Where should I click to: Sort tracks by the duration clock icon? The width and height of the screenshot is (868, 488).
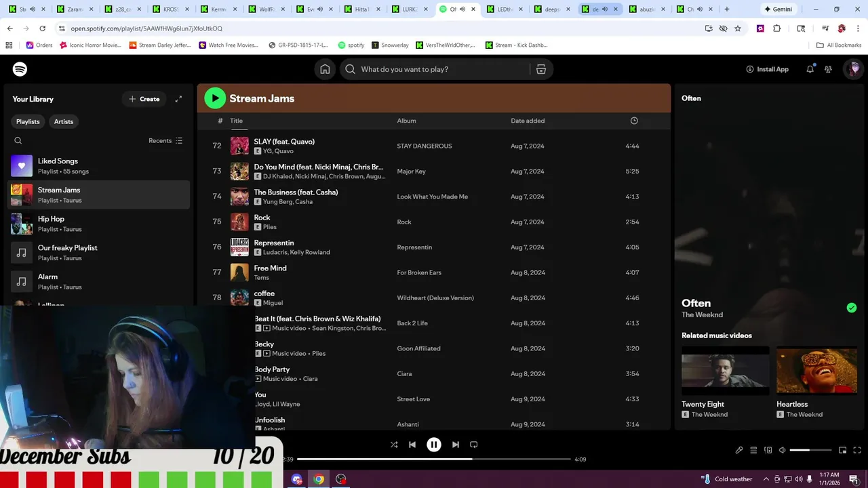[x=634, y=121]
